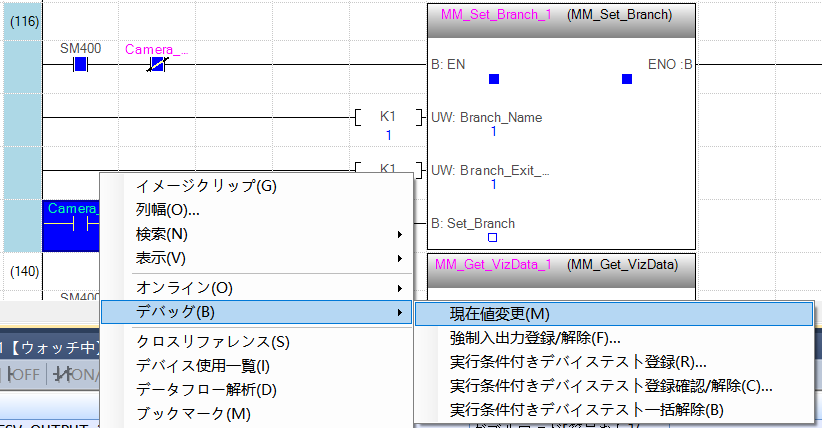Click the SM400 normally-open contact
The height and width of the screenshot is (428, 822).
click(x=81, y=66)
